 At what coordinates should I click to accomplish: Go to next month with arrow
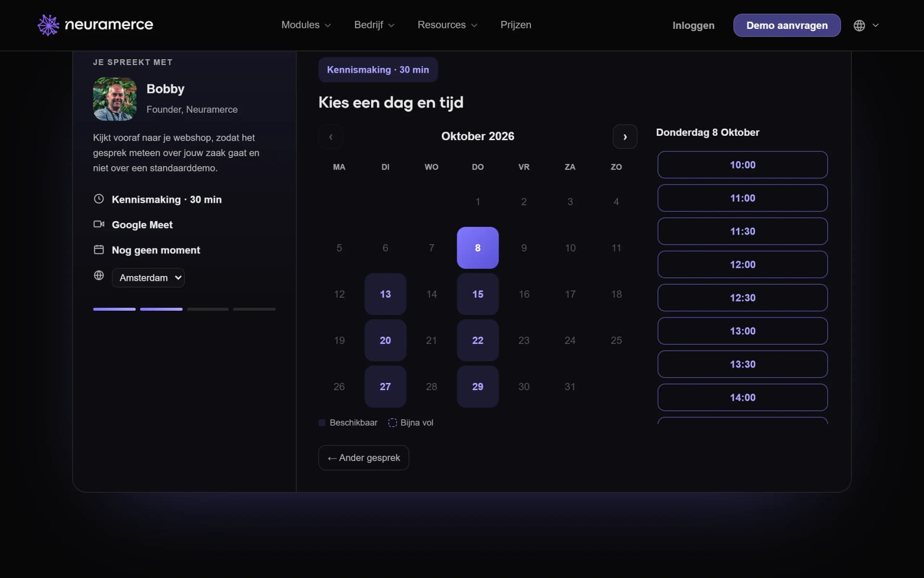point(625,137)
